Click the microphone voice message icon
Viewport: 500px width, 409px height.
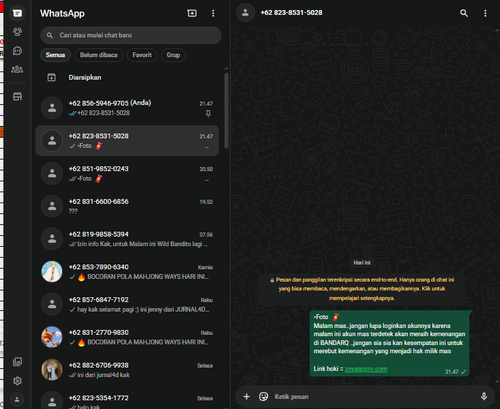[x=484, y=396]
